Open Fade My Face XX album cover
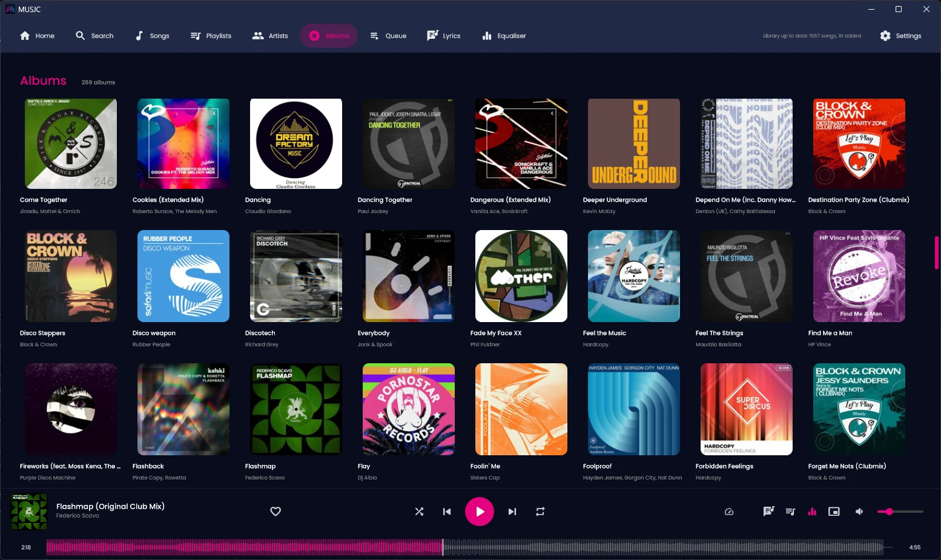Viewport: 941px width, 560px height. click(521, 276)
